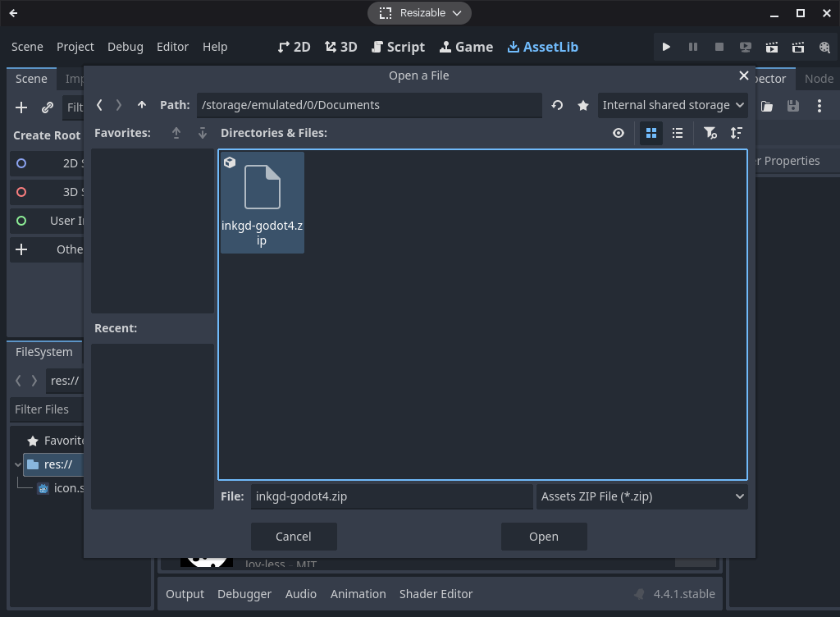Instantiate child scene link icon

[x=47, y=107]
